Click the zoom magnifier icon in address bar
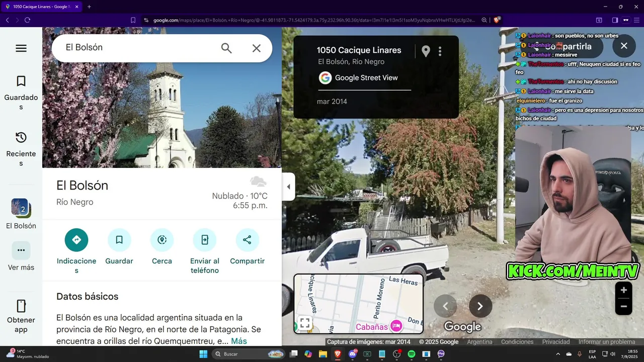Screen dimensions: 644x362 tap(484, 20)
